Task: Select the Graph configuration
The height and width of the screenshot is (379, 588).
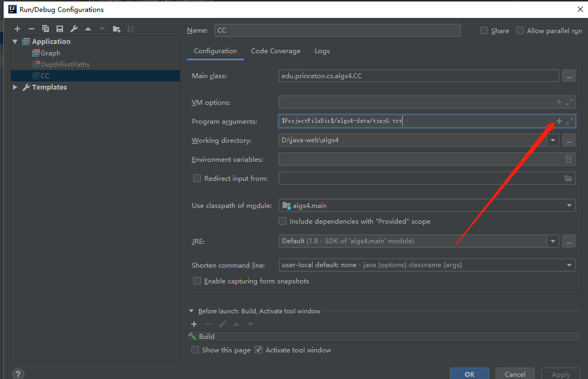Action: [50, 53]
